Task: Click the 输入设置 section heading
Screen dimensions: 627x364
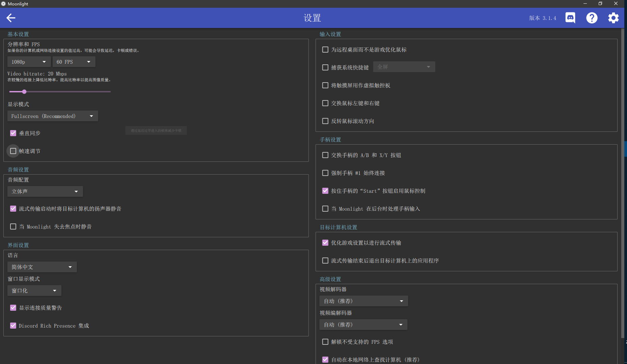Action: (x=330, y=34)
